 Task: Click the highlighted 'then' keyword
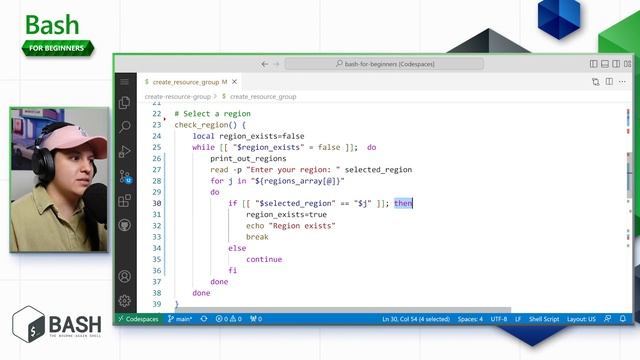(x=403, y=203)
